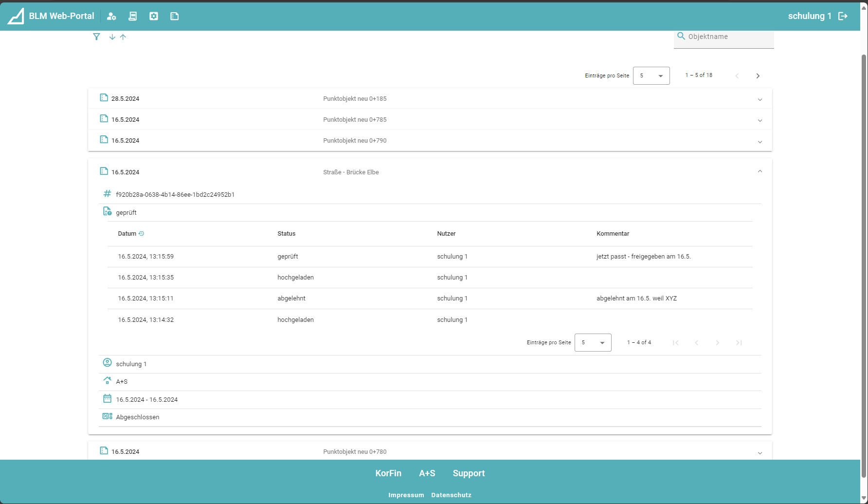Go to next page of entries

[758, 75]
